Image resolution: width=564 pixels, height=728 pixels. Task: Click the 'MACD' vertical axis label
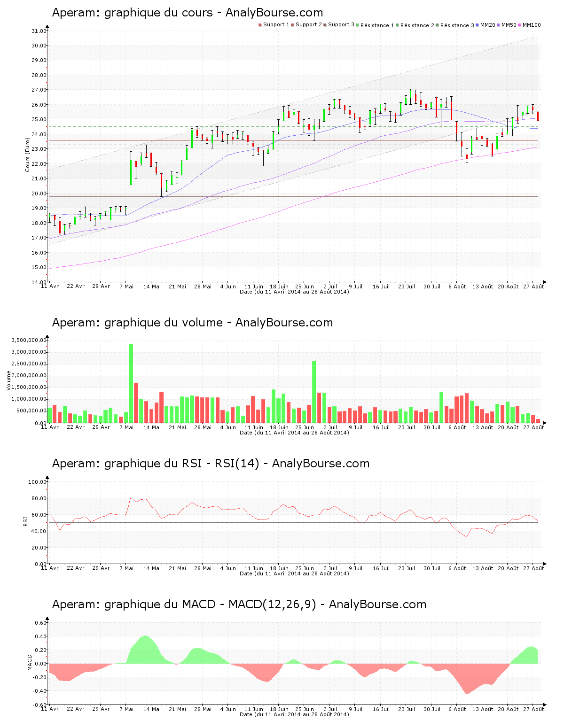30,662
